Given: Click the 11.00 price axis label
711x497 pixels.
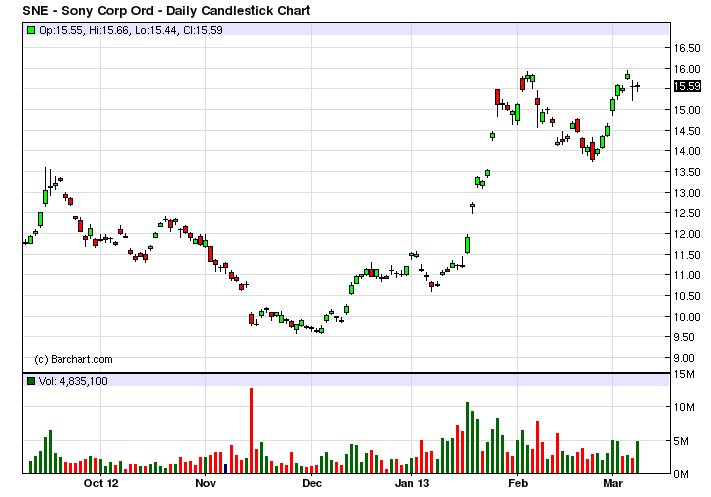Looking at the screenshot, I should pyautogui.click(x=687, y=275).
